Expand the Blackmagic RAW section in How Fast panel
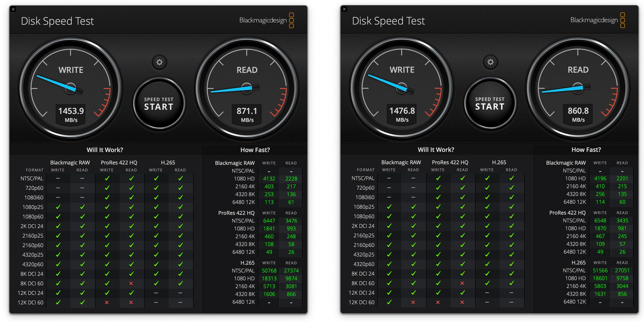 (x=235, y=163)
